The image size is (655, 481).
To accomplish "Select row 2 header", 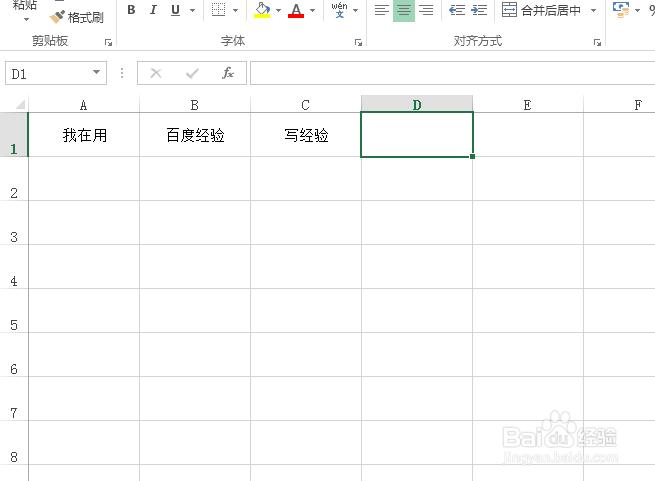I will (x=14, y=179).
